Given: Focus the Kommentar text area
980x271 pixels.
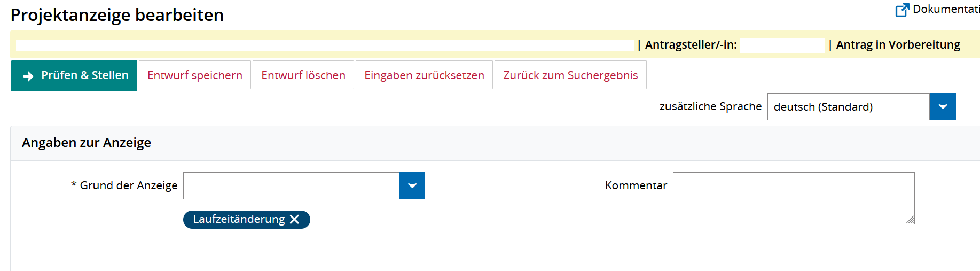Looking at the screenshot, I should [x=793, y=198].
